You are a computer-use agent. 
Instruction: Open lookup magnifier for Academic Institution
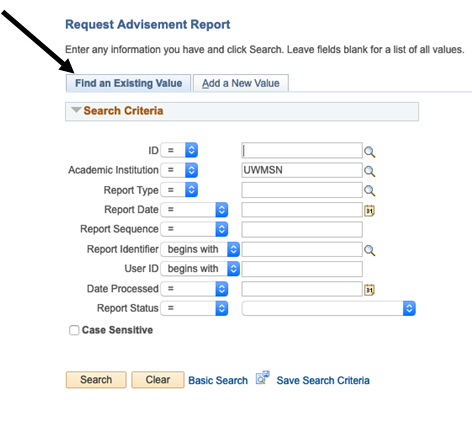click(369, 171)
